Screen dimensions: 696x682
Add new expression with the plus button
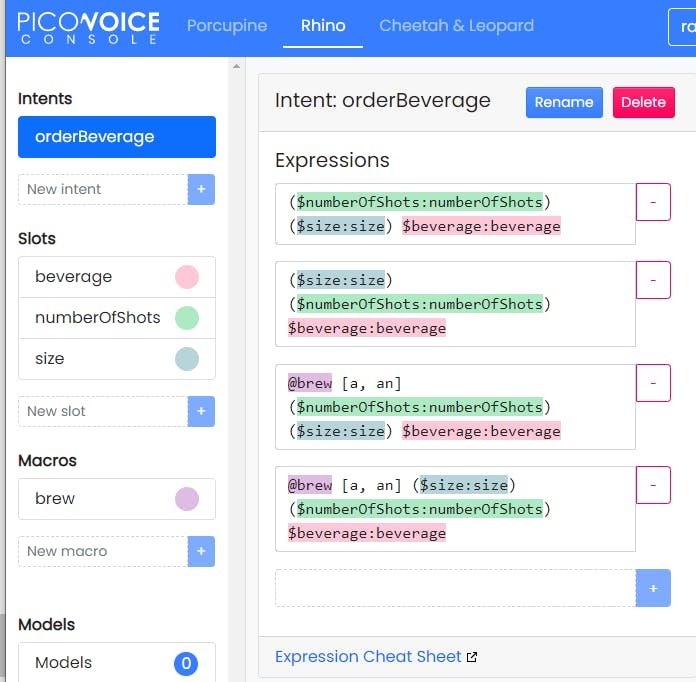point(653,589)
